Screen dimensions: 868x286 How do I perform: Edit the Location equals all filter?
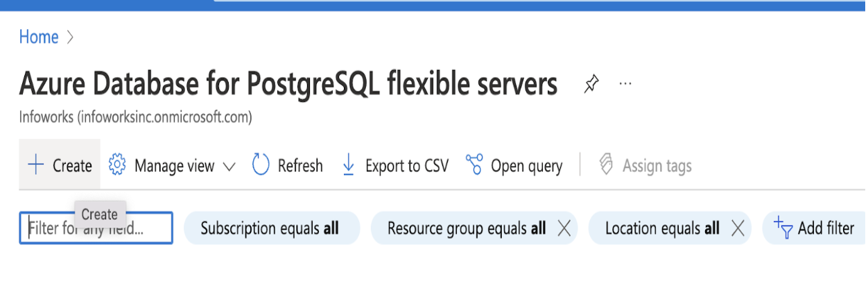662,228
